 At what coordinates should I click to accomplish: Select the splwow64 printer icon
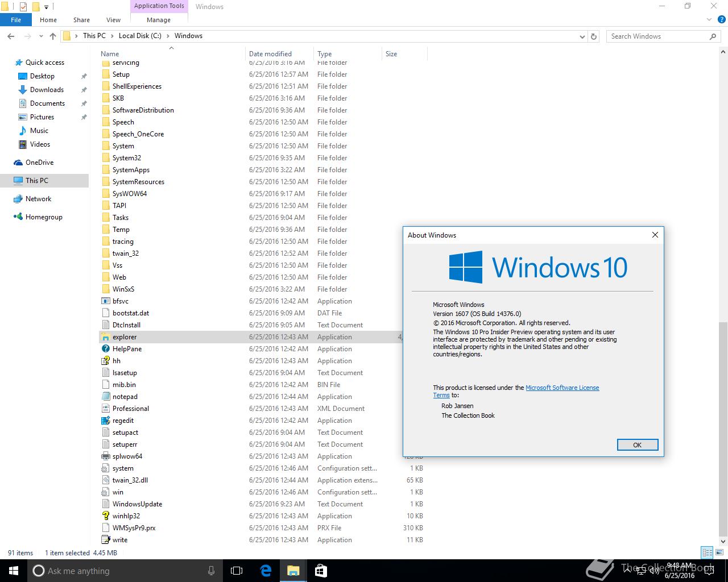coord(105,456)
